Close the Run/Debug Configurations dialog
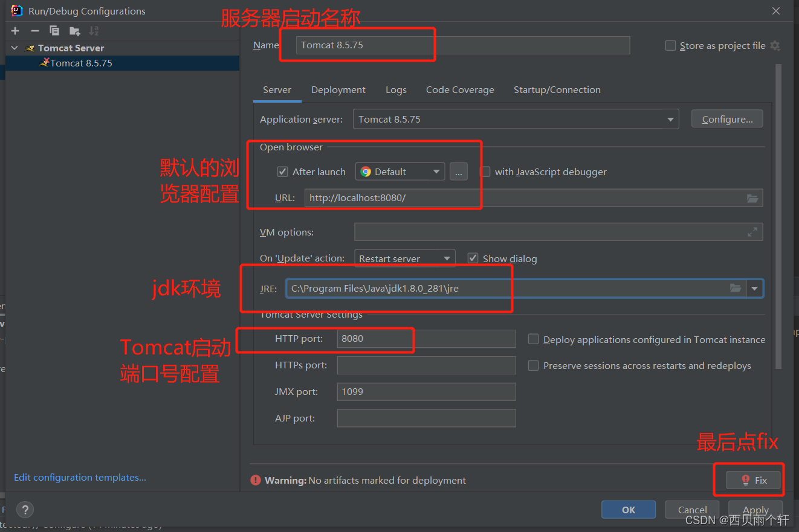799x532 pixels. 776,11
